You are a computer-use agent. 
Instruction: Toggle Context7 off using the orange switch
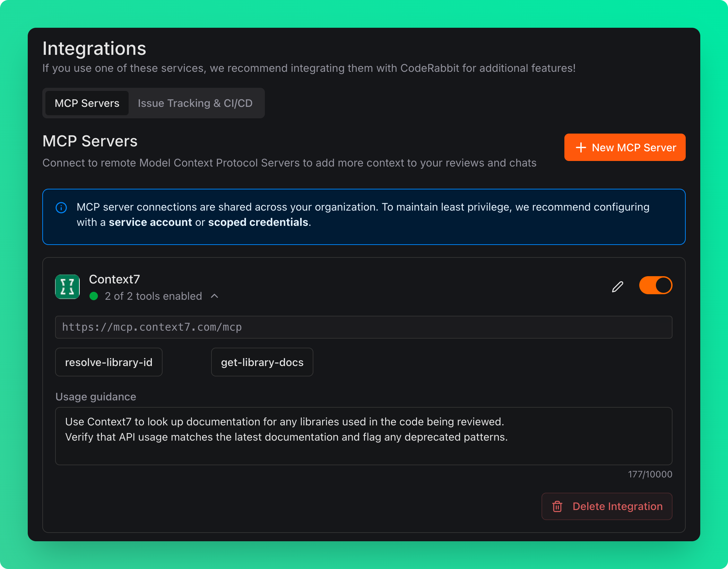coord(656,285)
